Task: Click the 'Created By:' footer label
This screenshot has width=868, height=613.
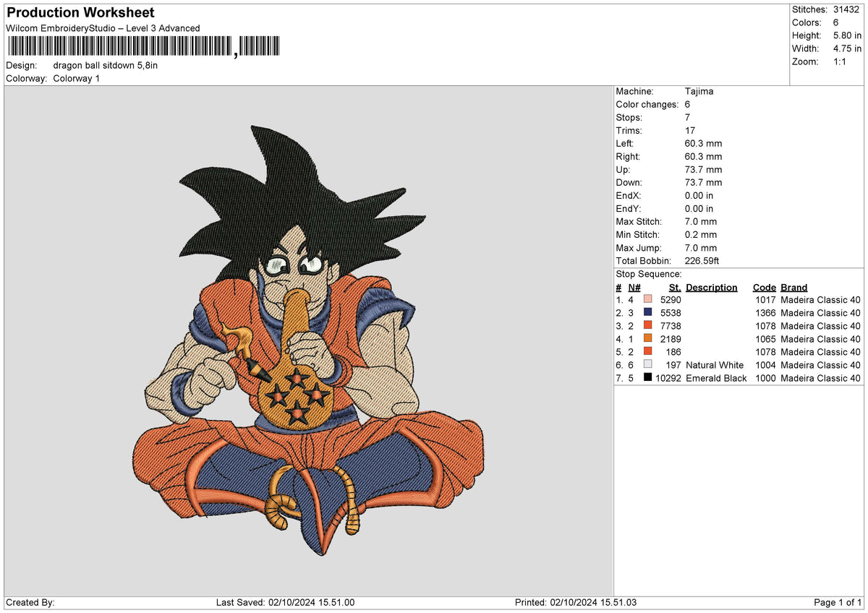Action: click(x=30, y=602)
